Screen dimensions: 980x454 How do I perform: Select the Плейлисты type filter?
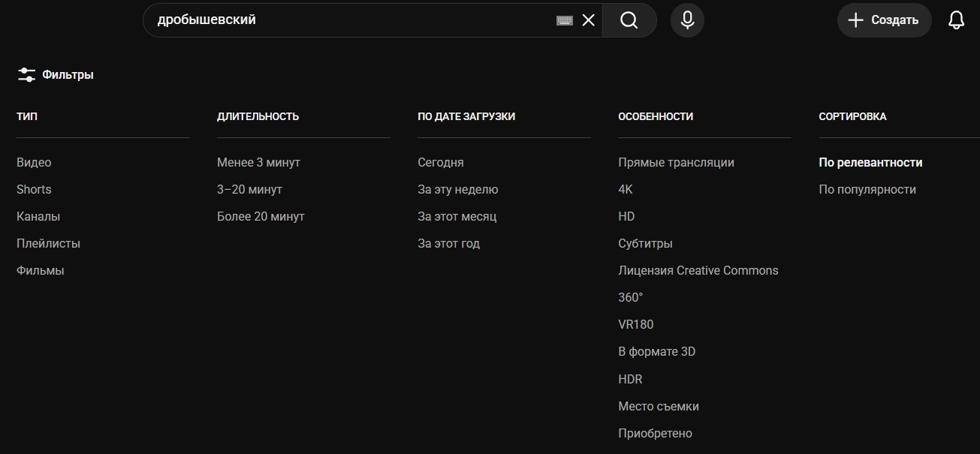pos(48,243)
